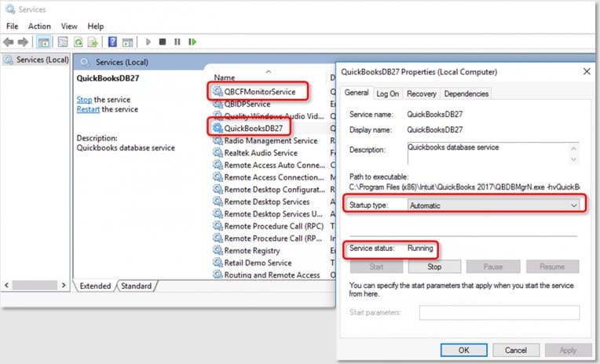Image resolution: width=600 pixels, height=364 pixels.
Task: Select the QBCFMonitorService gear icon
Action: tap(218, 91)
